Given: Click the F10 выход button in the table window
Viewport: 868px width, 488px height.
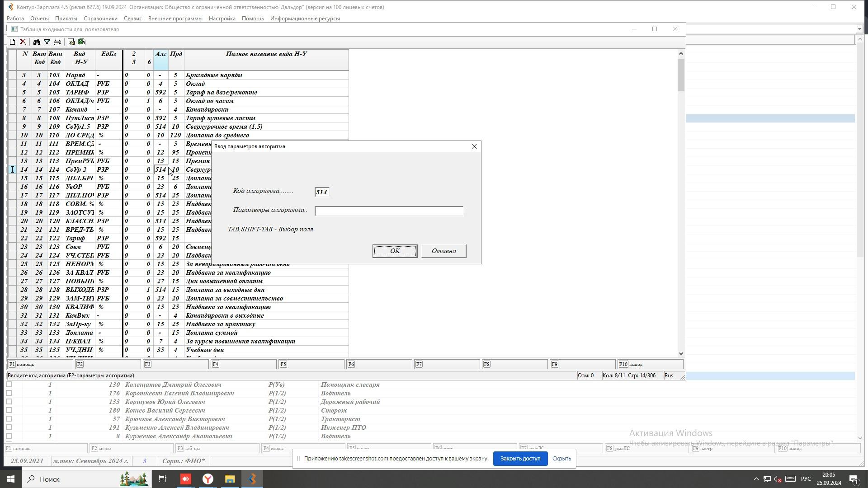Looking at the screenshot, I should click(650, 364).
